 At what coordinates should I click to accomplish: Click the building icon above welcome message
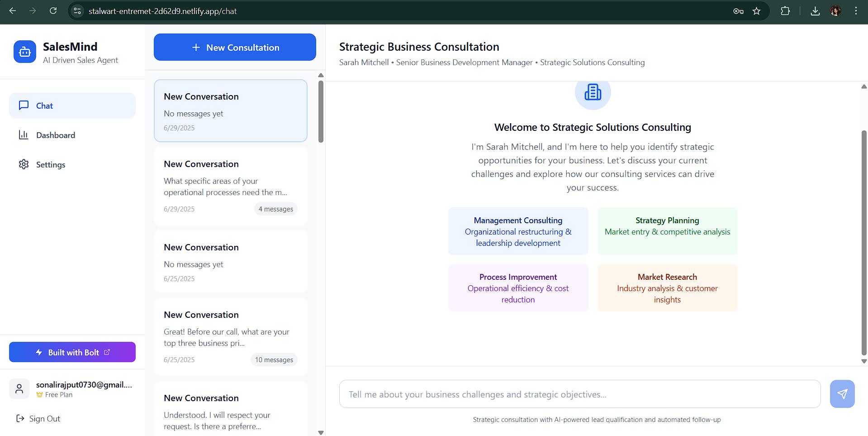tap(593, 92)
